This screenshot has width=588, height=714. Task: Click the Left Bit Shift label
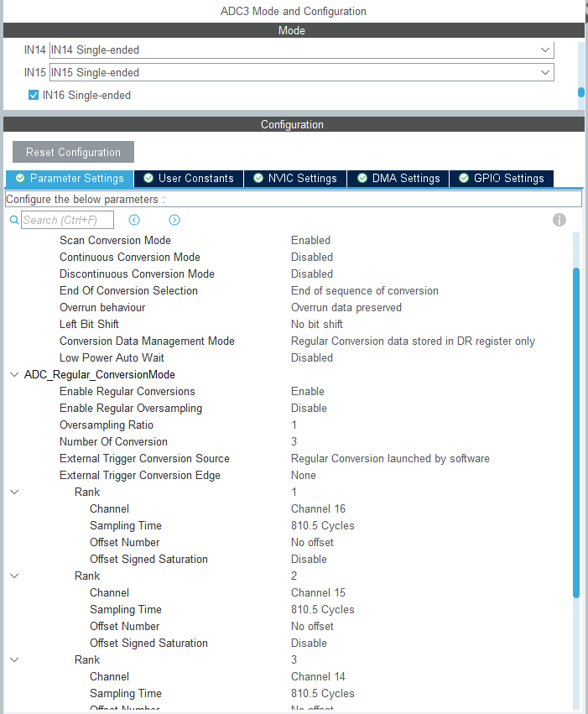89,324
